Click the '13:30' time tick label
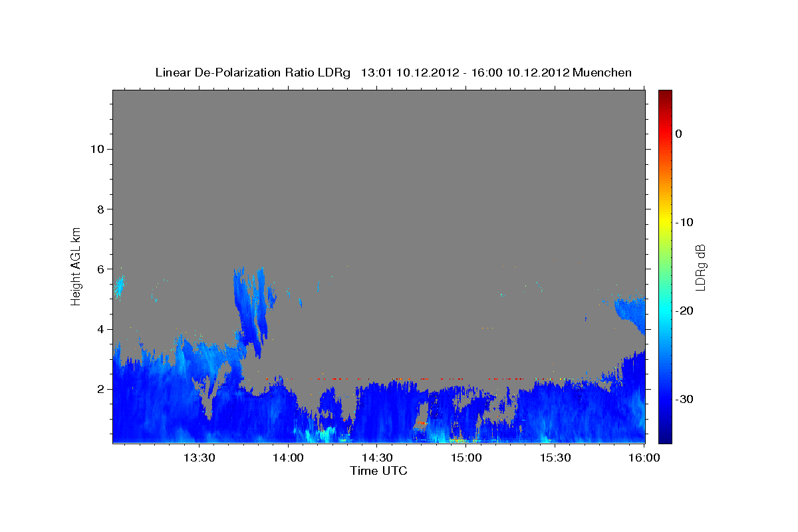The image size is (798, 532). pyautogui.click(x=199, y=458)
